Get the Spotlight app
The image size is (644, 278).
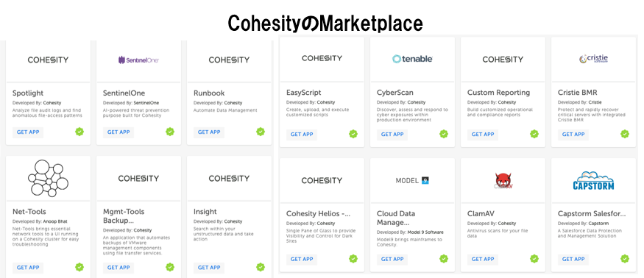[x=28, y=132]
